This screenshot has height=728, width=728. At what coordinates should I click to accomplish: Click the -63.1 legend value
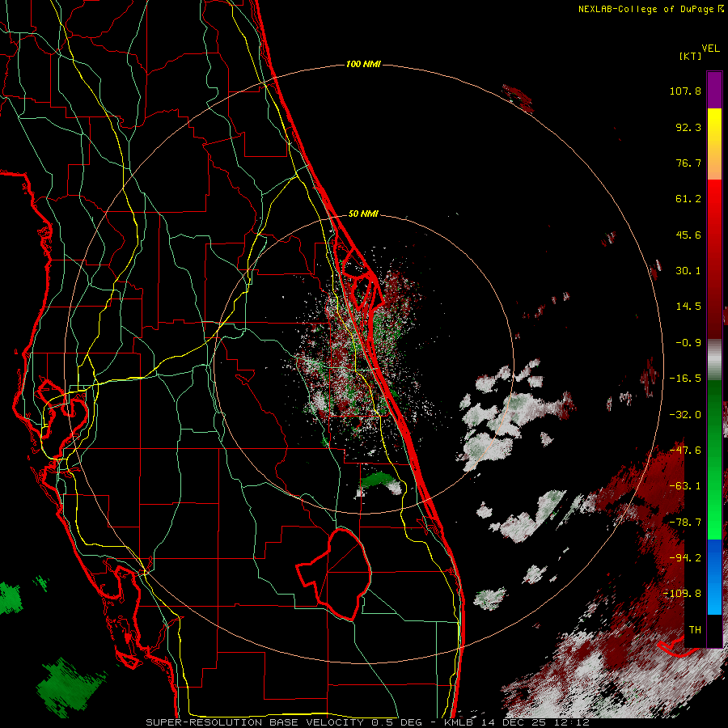(x=685, y=486)
